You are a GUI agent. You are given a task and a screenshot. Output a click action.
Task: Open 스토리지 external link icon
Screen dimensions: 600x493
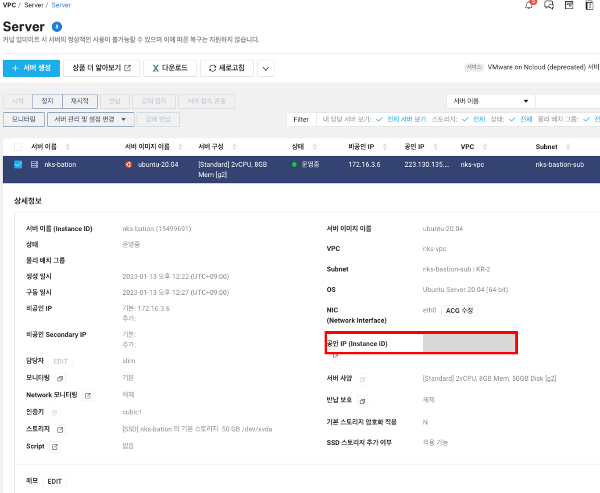click(60, 430)
